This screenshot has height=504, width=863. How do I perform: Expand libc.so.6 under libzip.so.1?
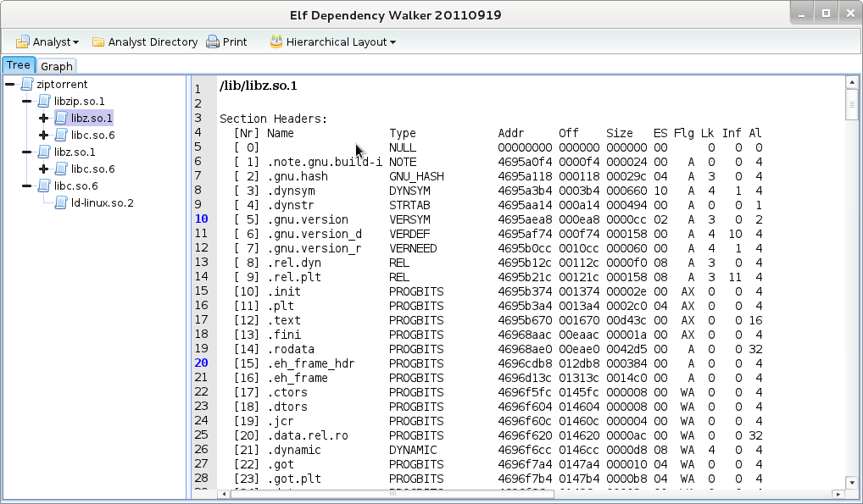(44, 136)
